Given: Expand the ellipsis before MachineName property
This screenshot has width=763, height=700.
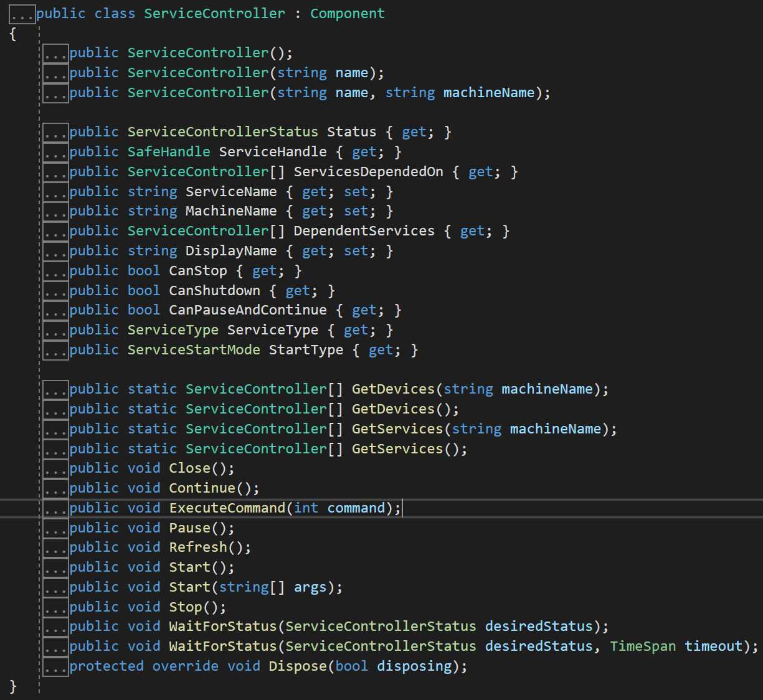Looking at the screenshot, I should click(x=56, y=212).
